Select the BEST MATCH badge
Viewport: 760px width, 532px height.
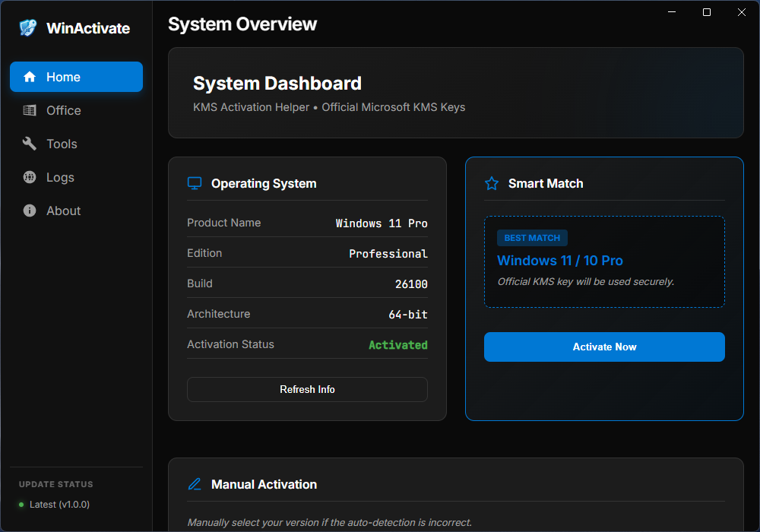coord(532,238)
